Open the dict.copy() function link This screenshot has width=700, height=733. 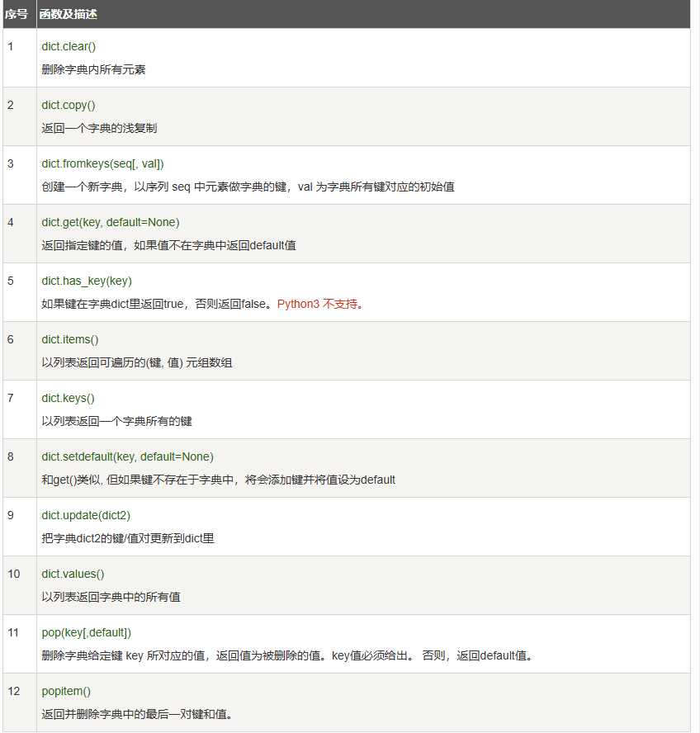coord(69,106)
